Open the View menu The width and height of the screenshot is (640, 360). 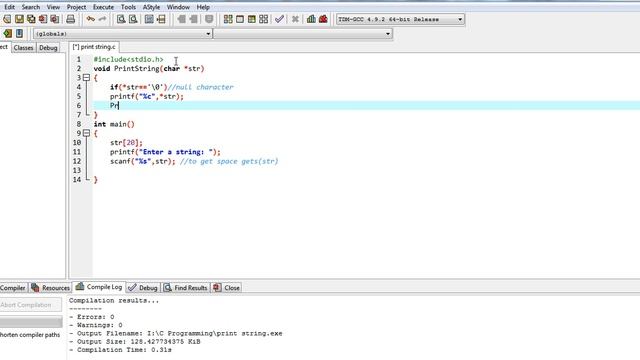[53, 7]
